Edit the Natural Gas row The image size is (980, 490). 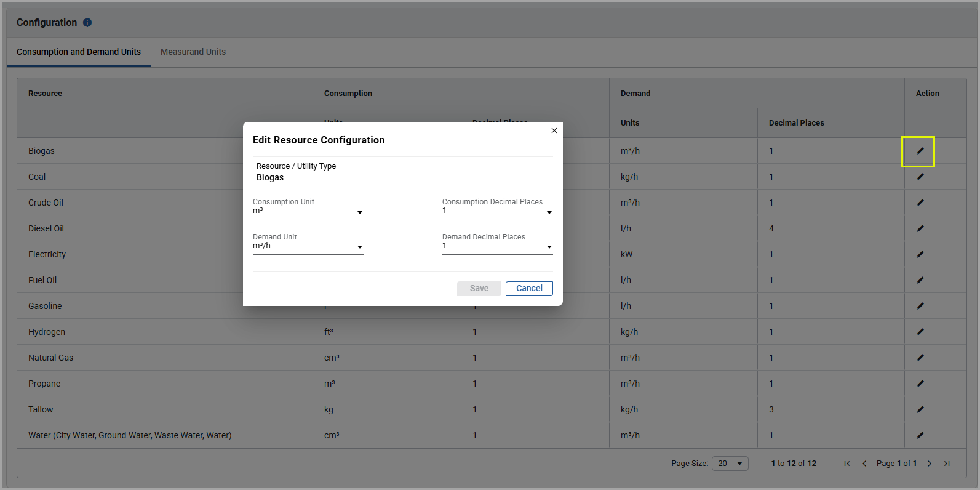[x=920, y=358]
